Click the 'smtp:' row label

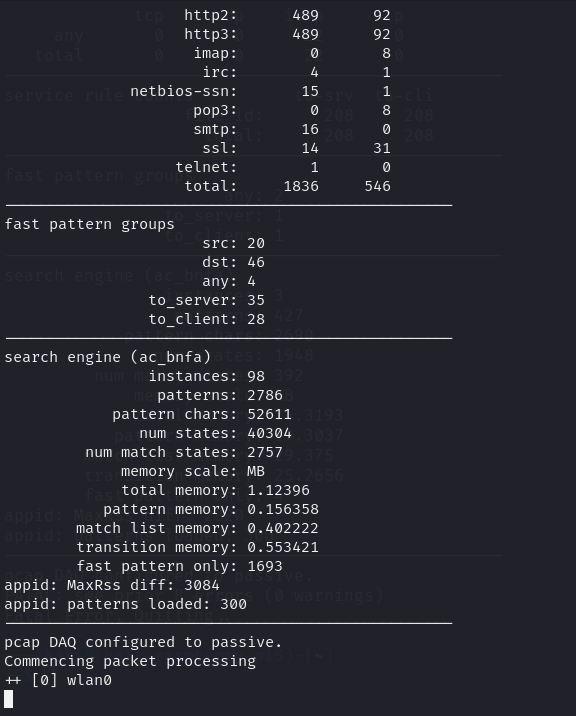click(215, 130)
